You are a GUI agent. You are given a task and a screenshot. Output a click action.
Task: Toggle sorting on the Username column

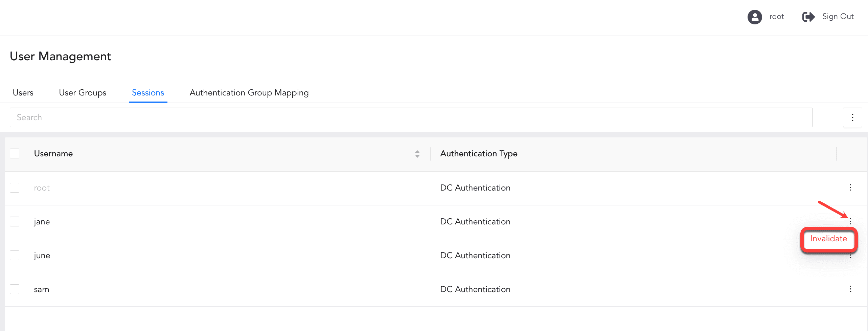click(x=53, y=153)
